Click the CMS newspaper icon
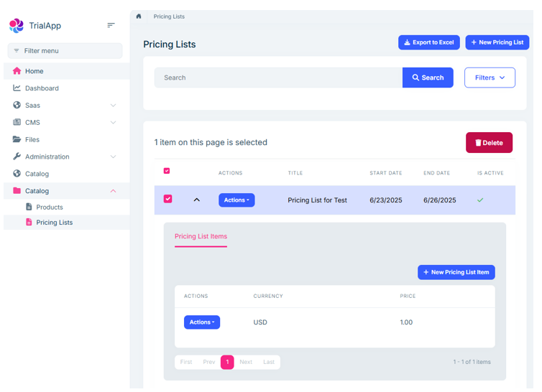542x392 pixels. click(17, 122)
